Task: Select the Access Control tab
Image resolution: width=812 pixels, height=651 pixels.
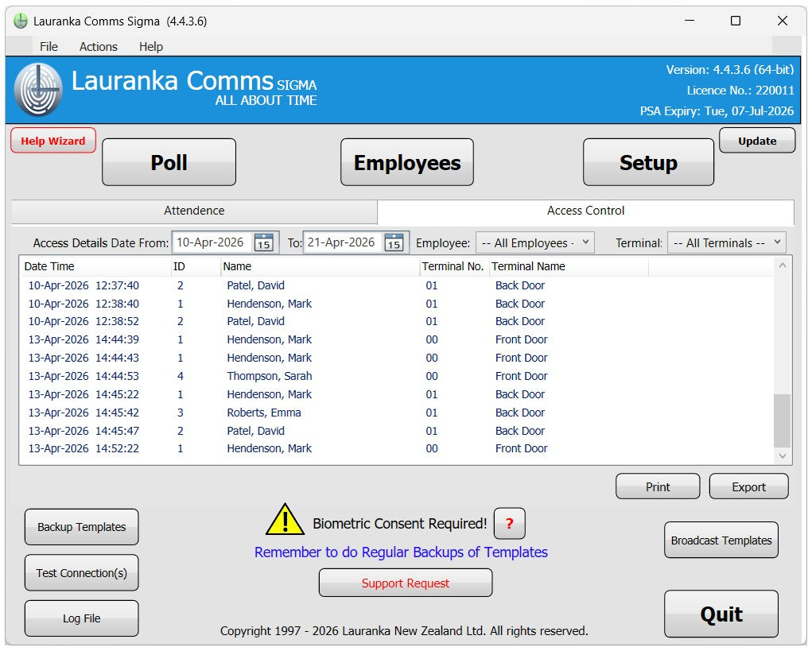Action: click(x=585, y=211)
